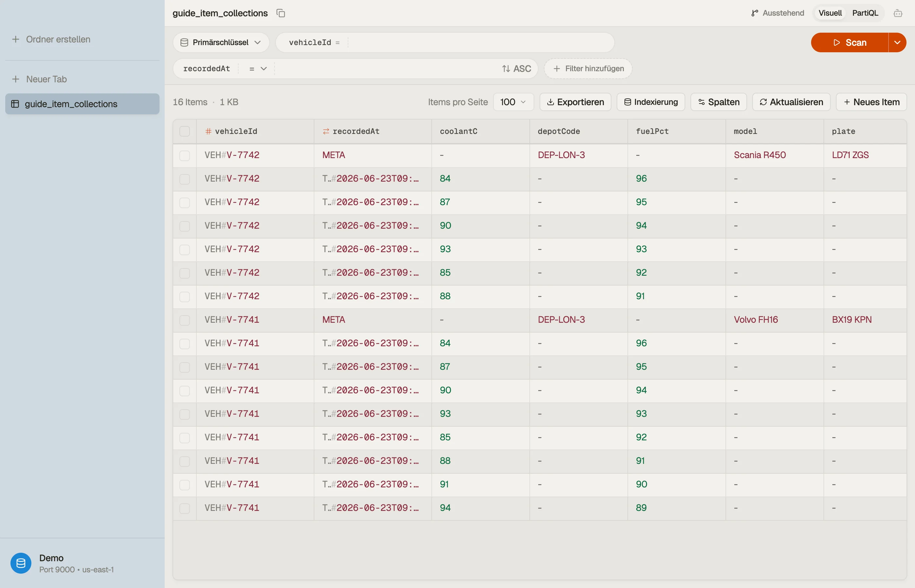Click the Demo connection entry

coord(82,563)
